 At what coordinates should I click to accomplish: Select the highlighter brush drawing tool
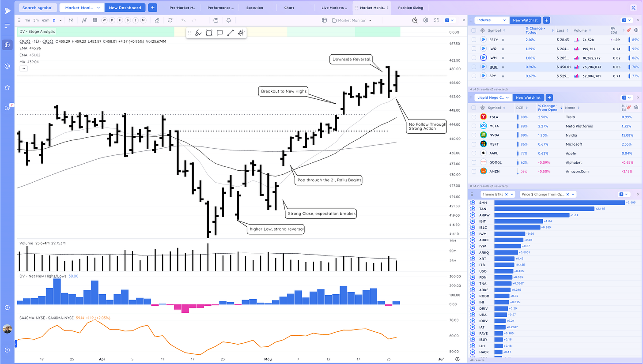(198, 33)
